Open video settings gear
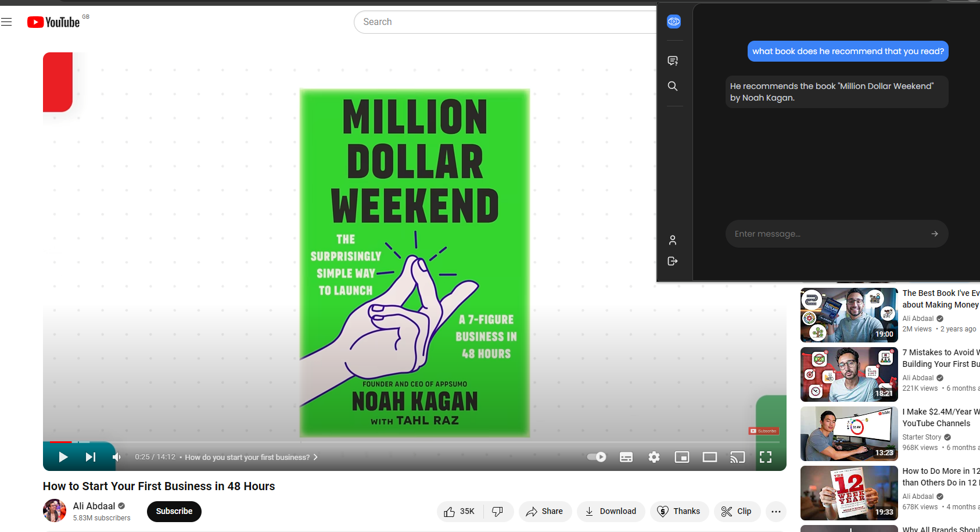Screen dimensions: 980x532 coord(654,457)
